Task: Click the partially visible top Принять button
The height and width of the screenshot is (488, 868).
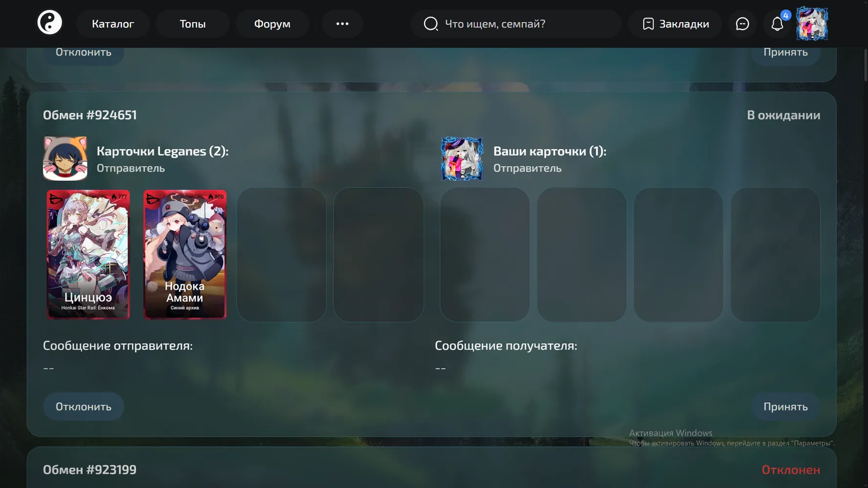Action: point(785,56)
